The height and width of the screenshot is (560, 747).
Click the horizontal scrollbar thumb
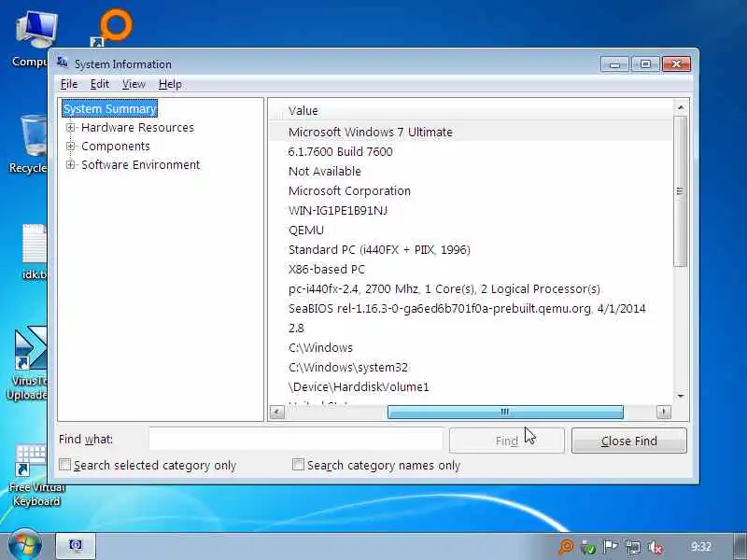tap(505, 412)
